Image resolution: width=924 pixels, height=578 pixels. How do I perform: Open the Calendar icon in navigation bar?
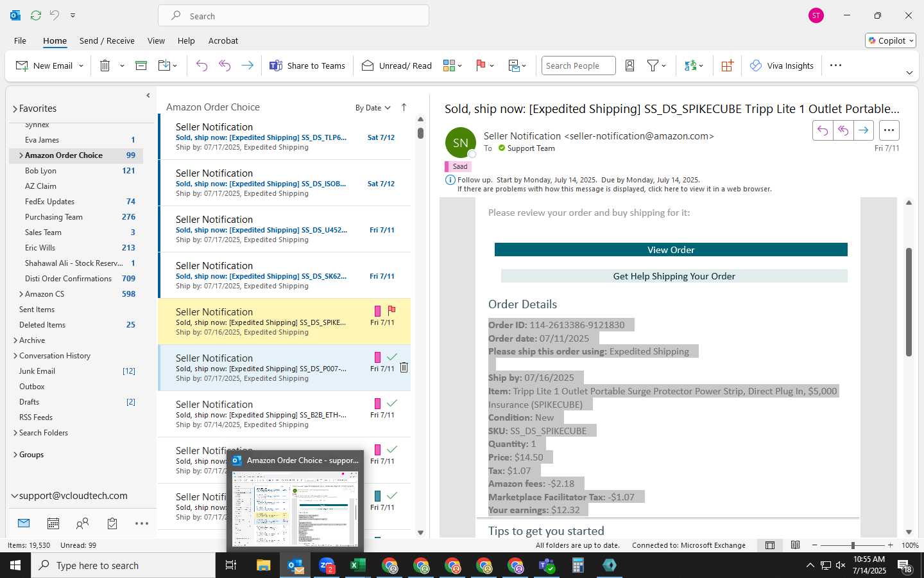[53, 523]
